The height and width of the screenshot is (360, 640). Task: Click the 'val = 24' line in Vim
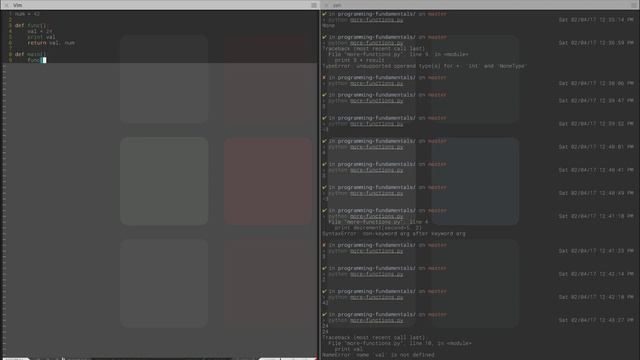(x=40, y=31)
